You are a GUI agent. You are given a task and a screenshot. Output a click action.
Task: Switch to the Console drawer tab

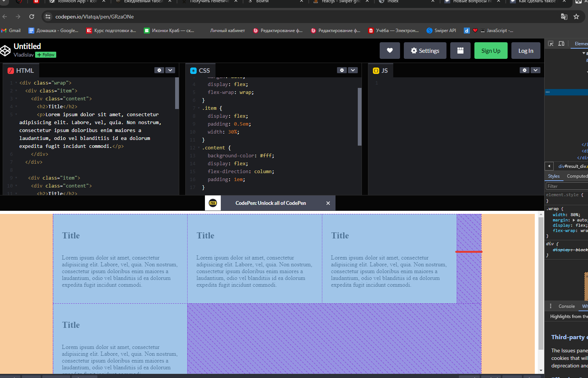[566, 306]
